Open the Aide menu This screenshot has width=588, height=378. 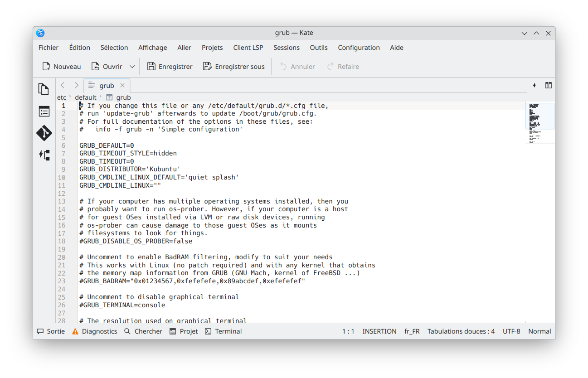[x=397, y=48]
